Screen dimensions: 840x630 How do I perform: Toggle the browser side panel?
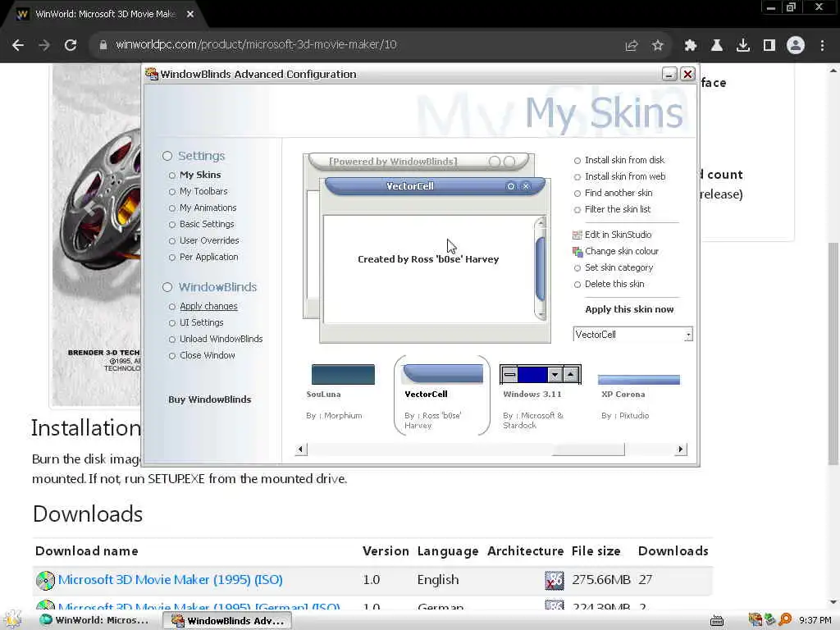tap(769, 46)
